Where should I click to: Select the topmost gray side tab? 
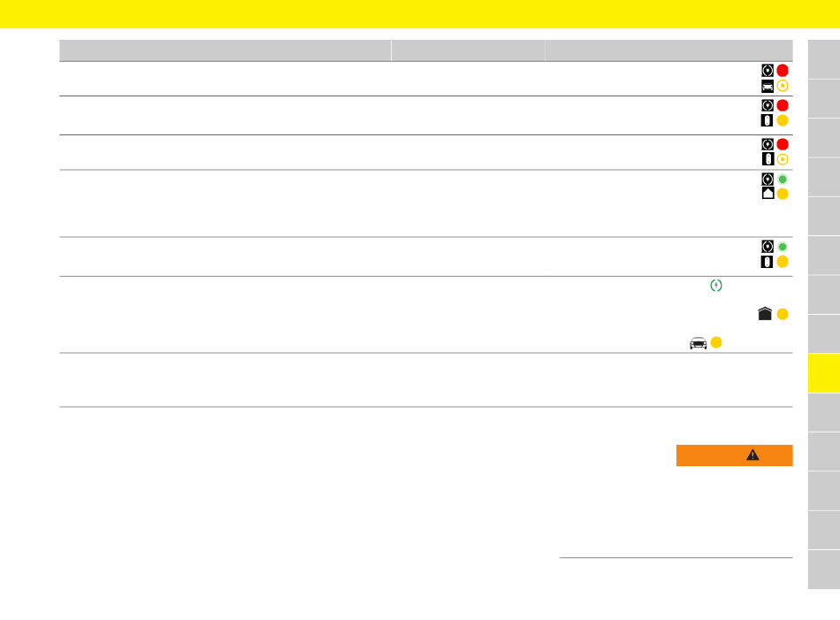click(x=824, y=59)
